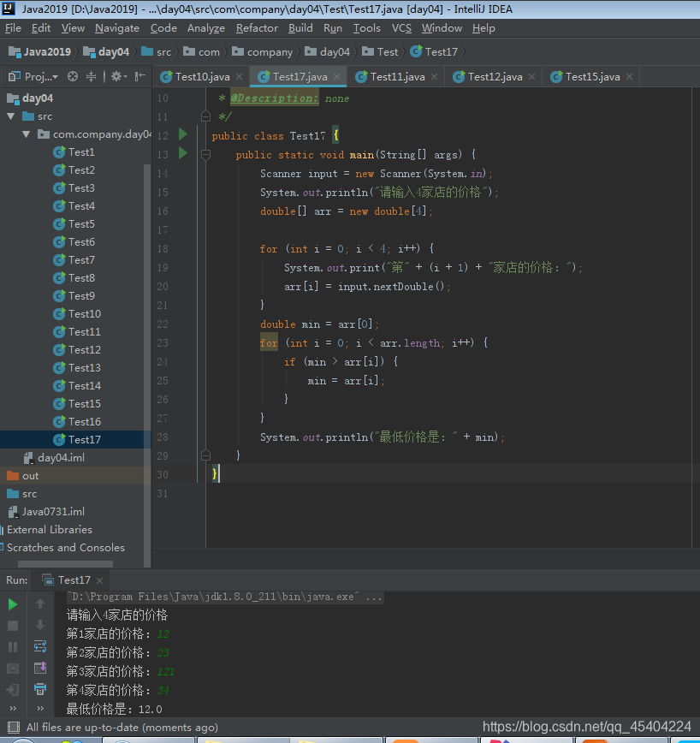This screenshot has width=700, height=743.
Task: Expand more console actions under Print icon
Action: 40,709
